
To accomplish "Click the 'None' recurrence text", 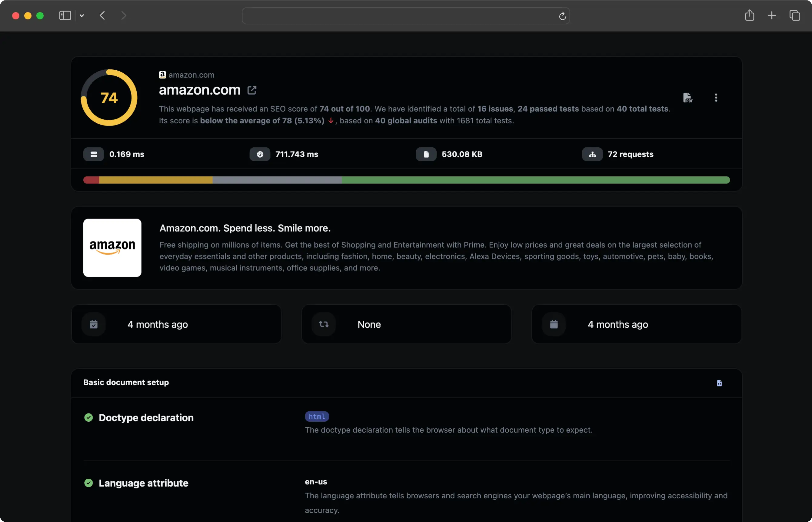I will pos(369,324).
